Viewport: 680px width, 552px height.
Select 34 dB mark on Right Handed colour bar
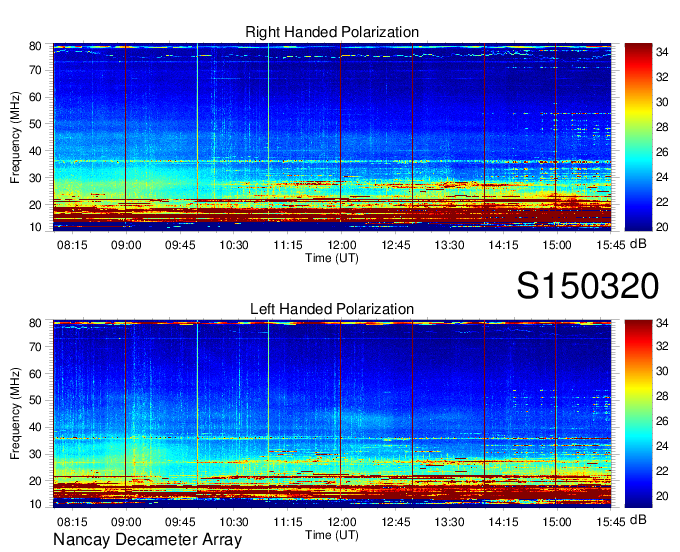(662, 52)
